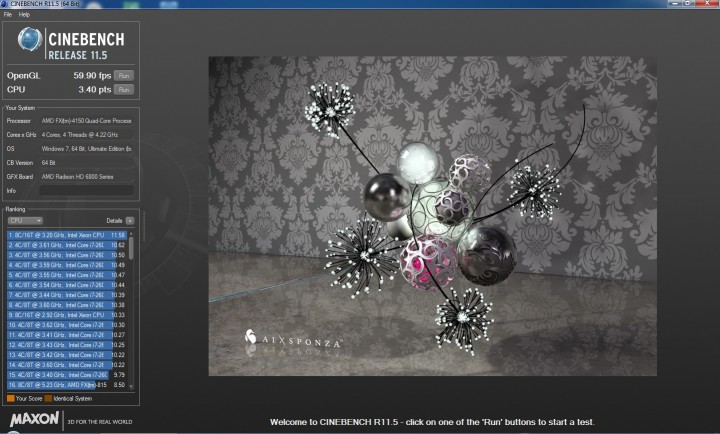This screenshot has width=720, height=434.
Task: Click the AMD Radeon HD 6800 Series value
Action: coord(78,177)
